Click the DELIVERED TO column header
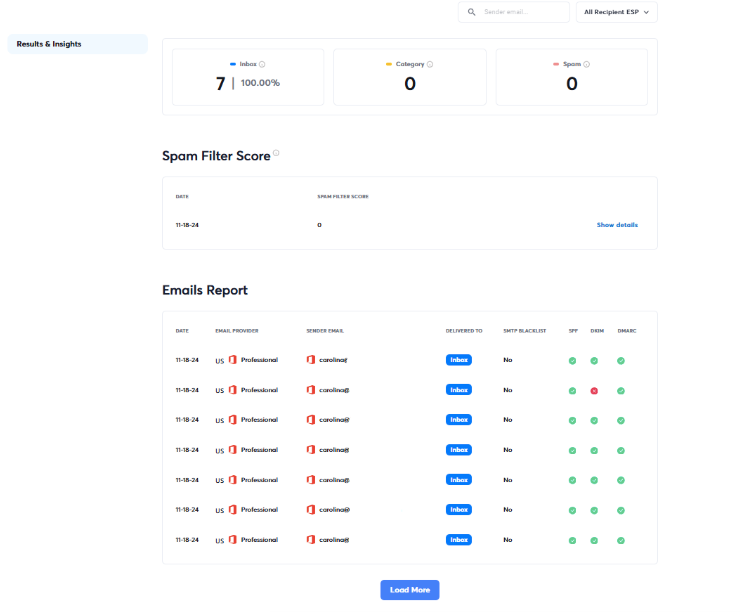 [x=464, y=331]
